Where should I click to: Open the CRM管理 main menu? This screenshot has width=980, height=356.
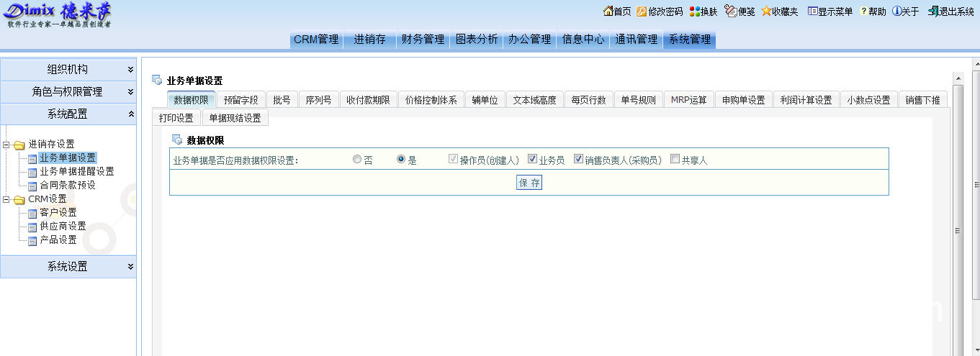pyautogui.click(x=316, y=40)
